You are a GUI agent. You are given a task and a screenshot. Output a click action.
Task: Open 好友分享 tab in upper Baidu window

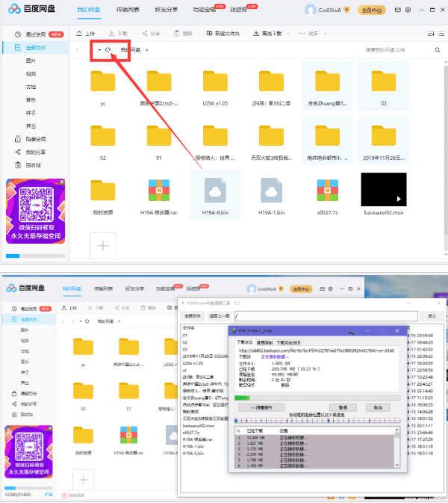coord(166,10)
